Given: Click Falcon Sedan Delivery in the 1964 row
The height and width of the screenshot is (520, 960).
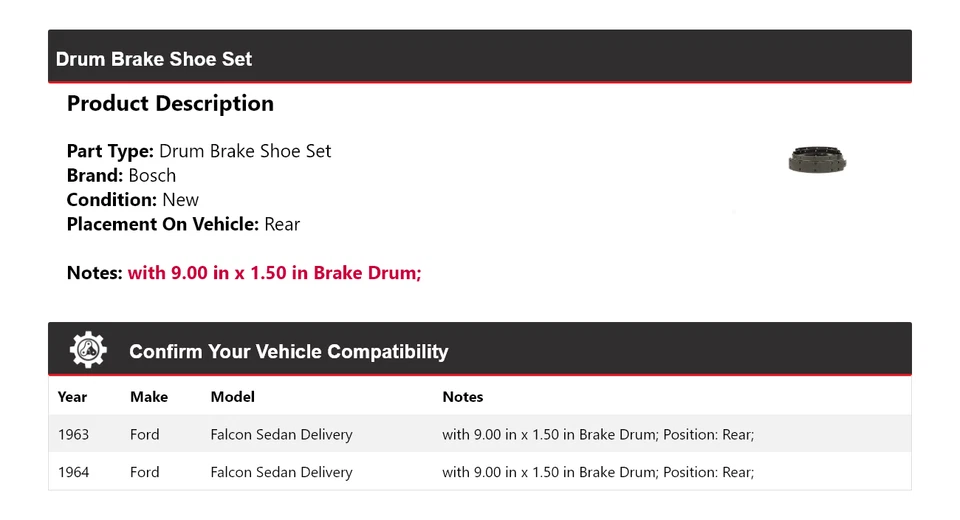Looking at the screenshot, I should [281, 472].
